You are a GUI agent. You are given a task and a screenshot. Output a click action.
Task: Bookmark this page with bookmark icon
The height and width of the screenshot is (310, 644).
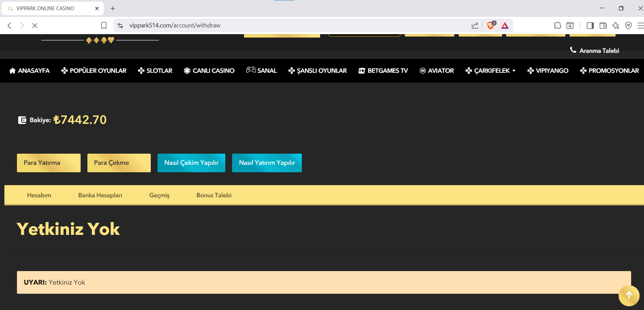104,26
